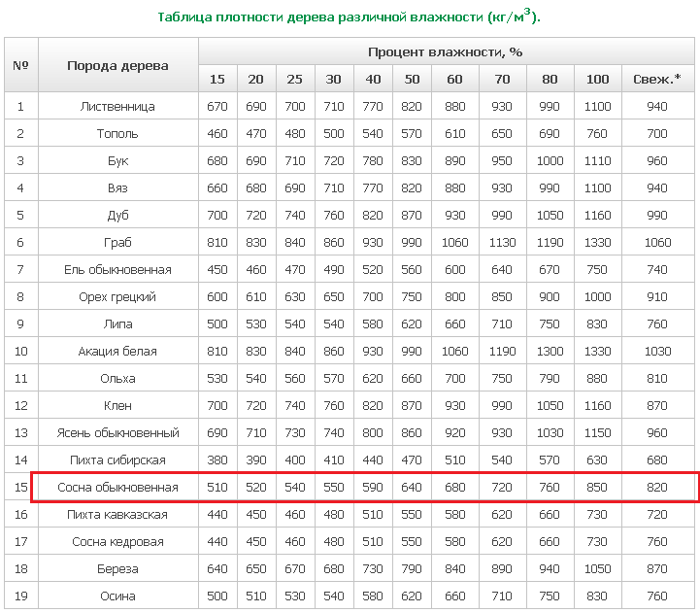Click the '100' humidity column header
Screen dimensions: 700x613
[598, 79]
